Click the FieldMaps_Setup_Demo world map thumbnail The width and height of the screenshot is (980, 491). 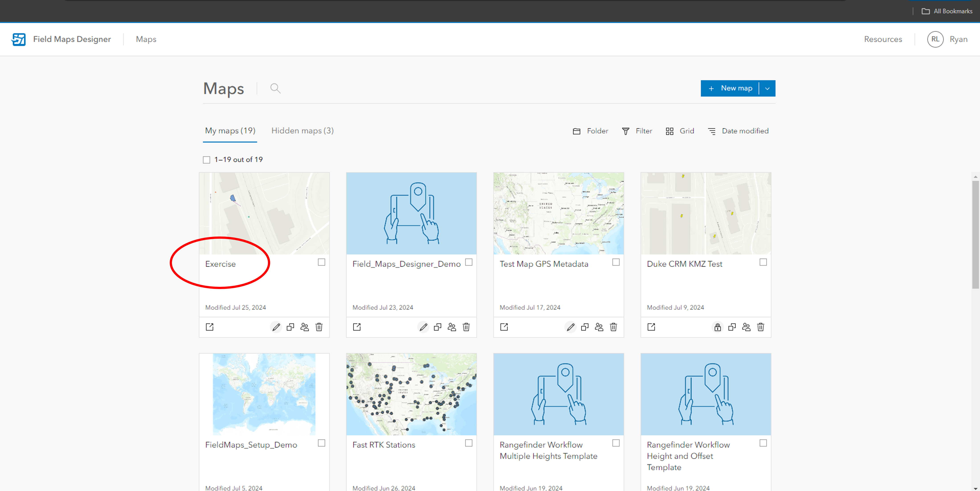click(264, 394)
